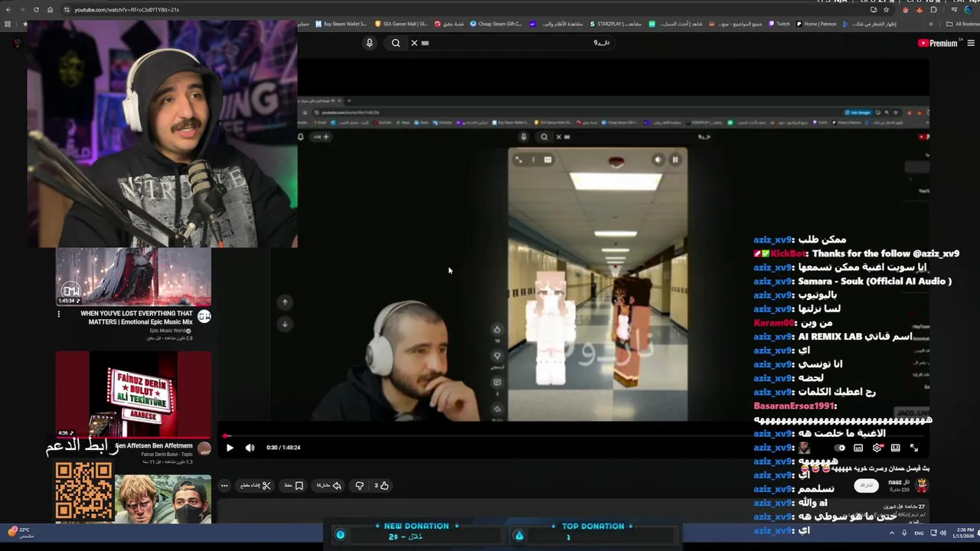
Task: Click previous short up-arrow button
Action: (285, 302)
